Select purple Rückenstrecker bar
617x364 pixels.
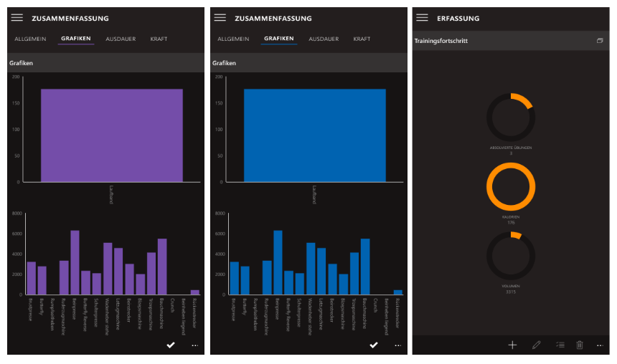point(195,292)
